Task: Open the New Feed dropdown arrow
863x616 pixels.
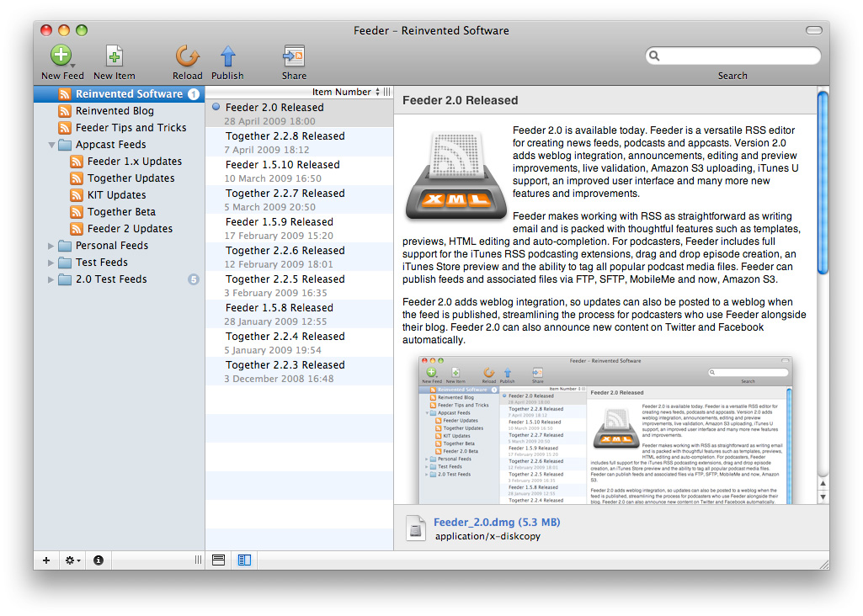Action: point(72,66)
